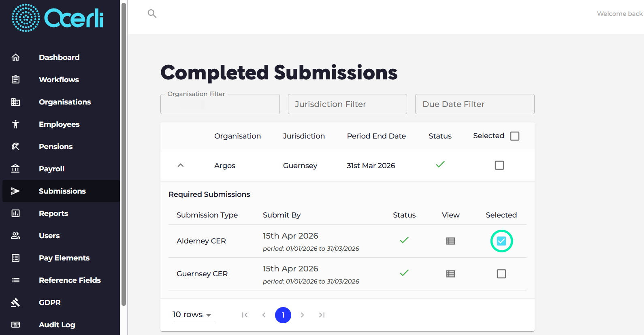Toggle the header Selected all checkbox

515,136
